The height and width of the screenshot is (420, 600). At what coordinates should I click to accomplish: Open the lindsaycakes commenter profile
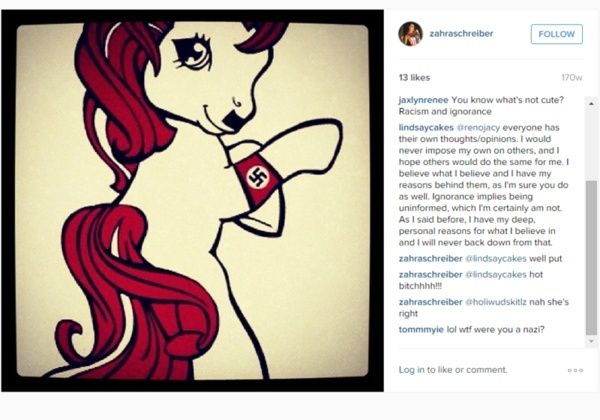pyautogui.click(x=426, y=127)
